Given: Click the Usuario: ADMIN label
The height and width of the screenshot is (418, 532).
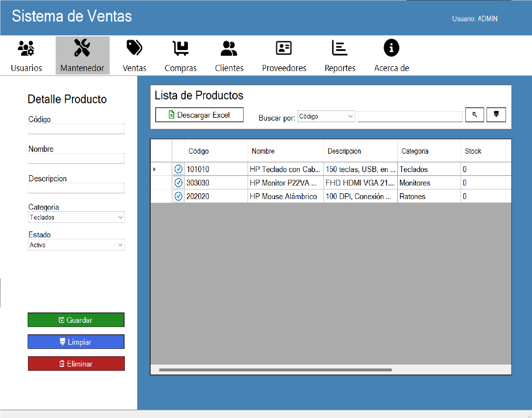Looking at the screenshot, I should [x=475, y=19].
